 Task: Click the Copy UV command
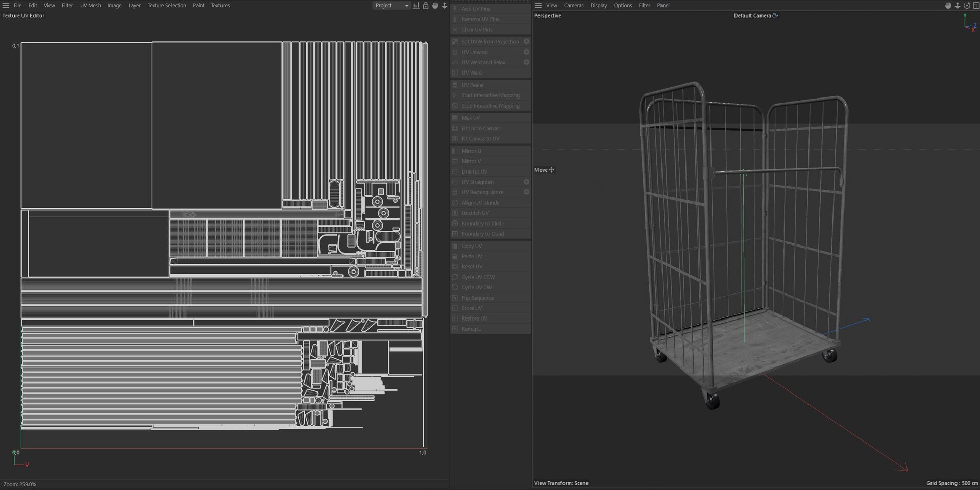491,246
